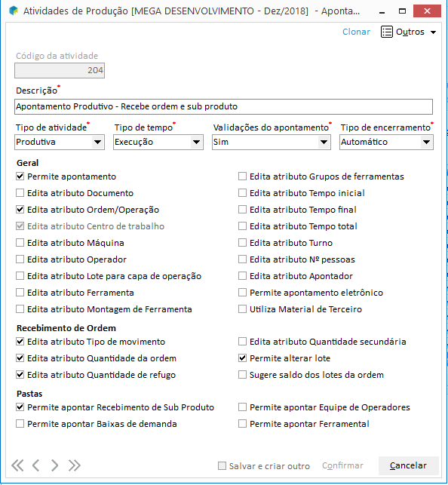
Task: Click the Outros list icon
Action: pyautogui.click(x=386, y=32)
